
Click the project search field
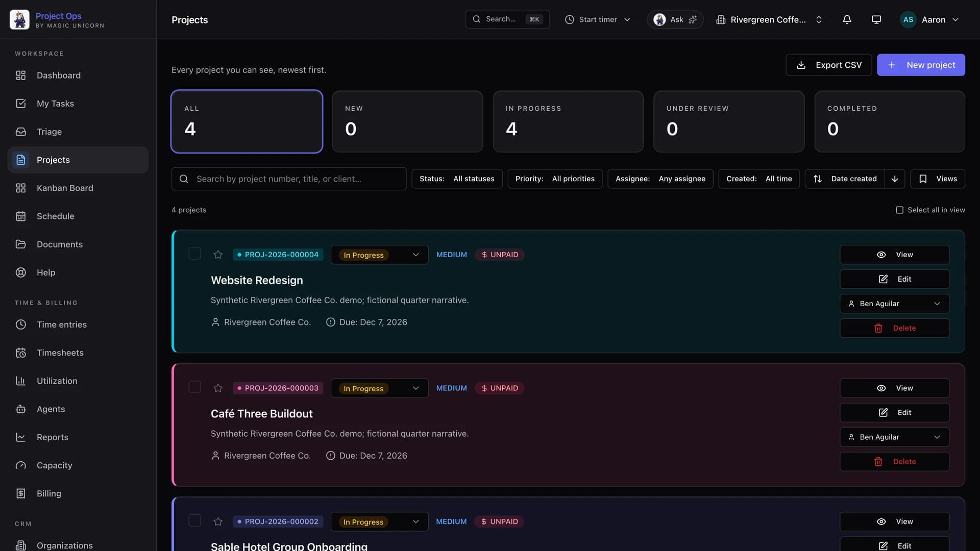(x=289, y=179)
